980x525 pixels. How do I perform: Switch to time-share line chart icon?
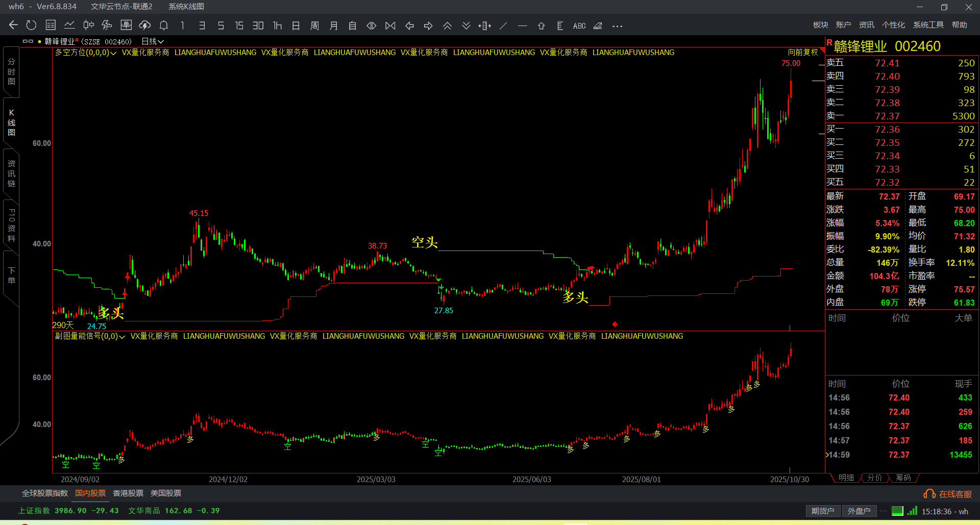pyautogui.click(x=69, y=25)
